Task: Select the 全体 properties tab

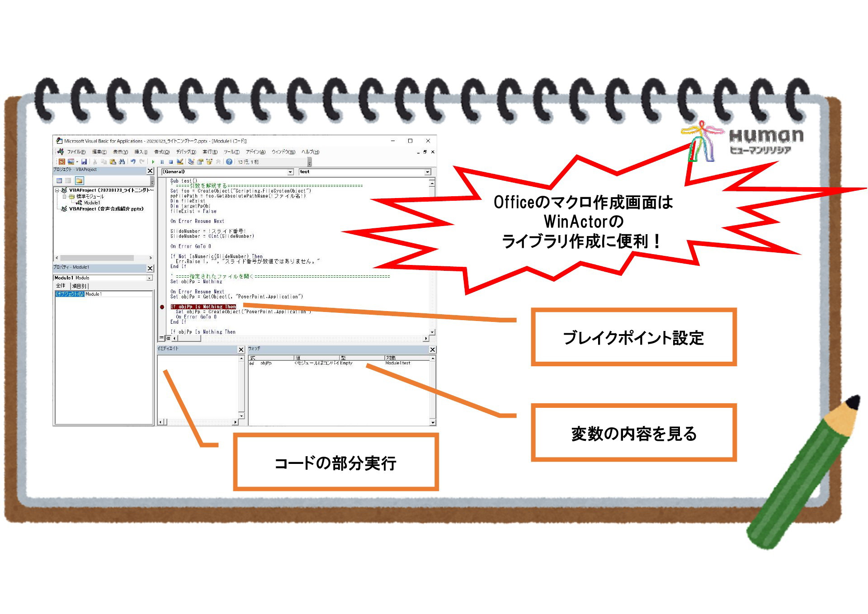Action: (x=61, y=286)
